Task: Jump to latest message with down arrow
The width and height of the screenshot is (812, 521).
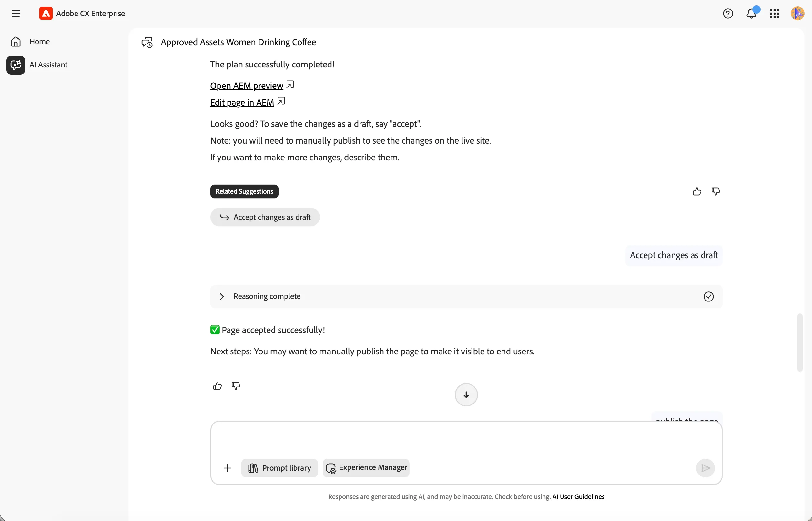Action: coord(466,394)
